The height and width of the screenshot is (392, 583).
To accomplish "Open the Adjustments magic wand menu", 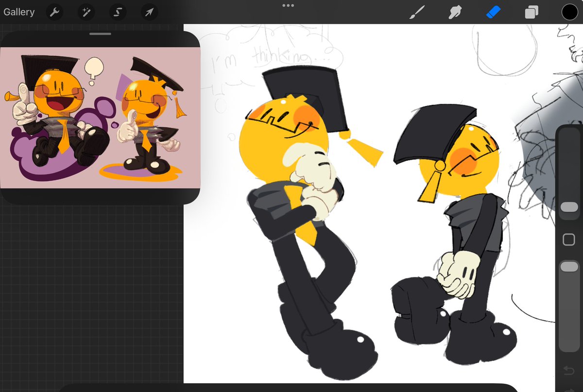I will click(86, 12).
